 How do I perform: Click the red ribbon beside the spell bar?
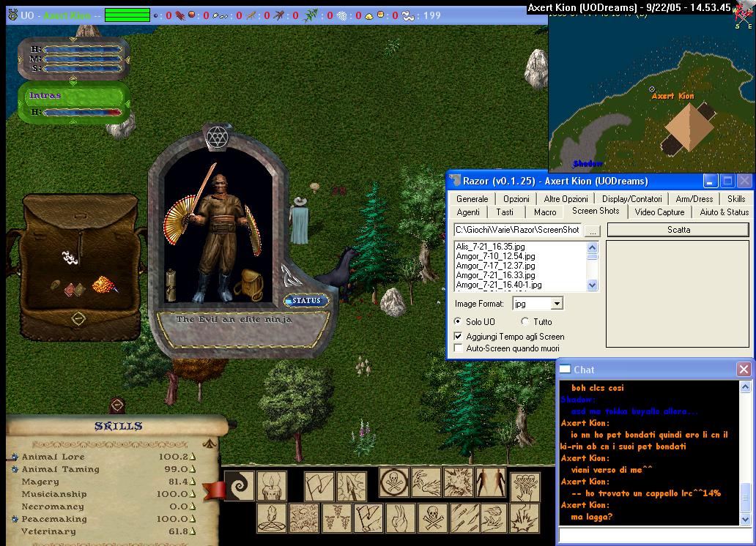coord(215,490)
